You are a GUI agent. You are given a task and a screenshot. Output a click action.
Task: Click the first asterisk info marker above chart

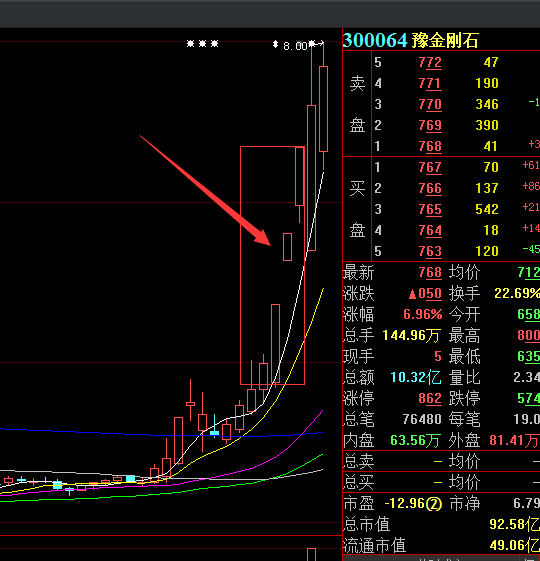click(x=190, y=44)
